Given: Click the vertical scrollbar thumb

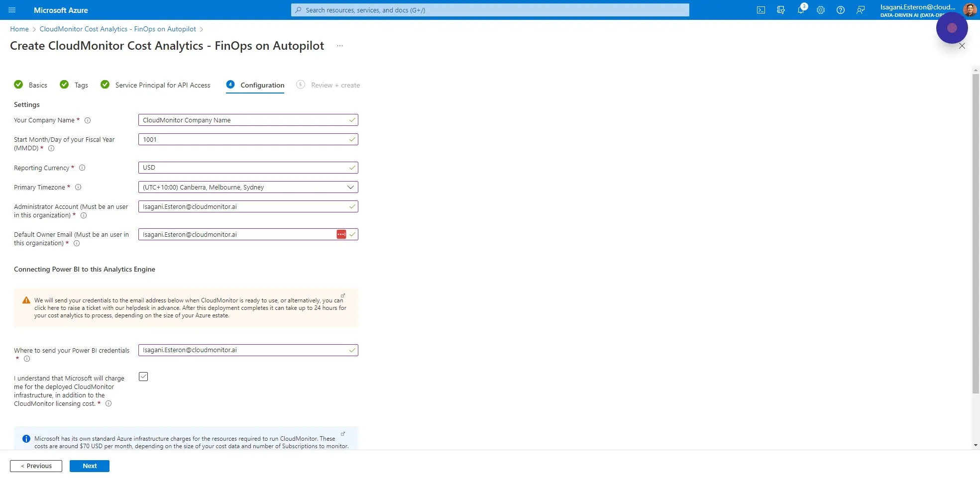Looking at the screenshot, I should (x=976, y=234).
